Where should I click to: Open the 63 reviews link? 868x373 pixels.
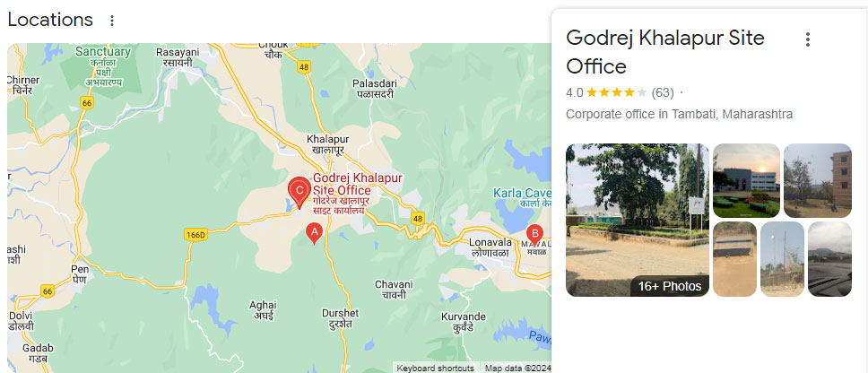click(662, 92)
